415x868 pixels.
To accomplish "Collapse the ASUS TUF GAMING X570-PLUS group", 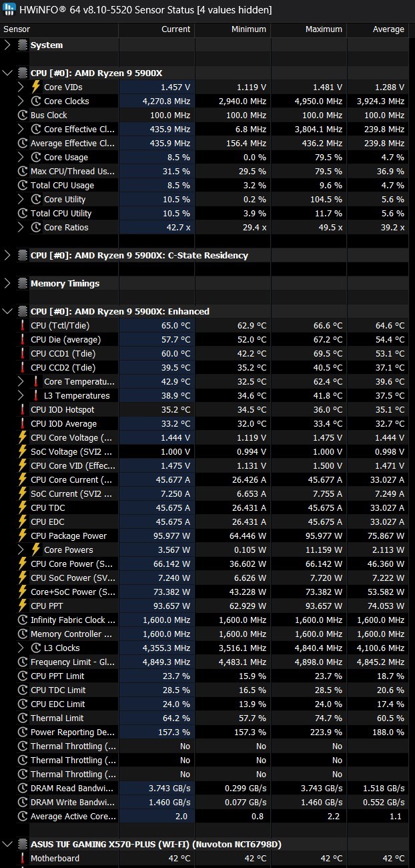I will click(7, 845).
